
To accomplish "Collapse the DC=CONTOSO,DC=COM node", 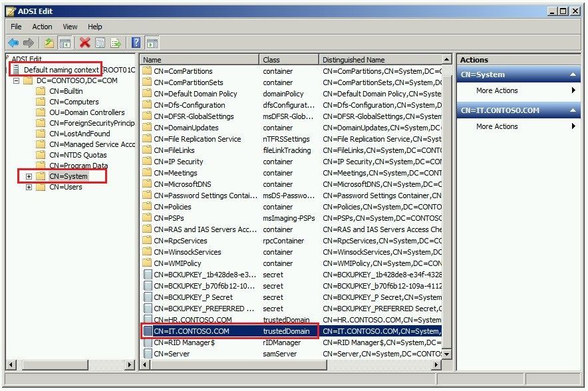I will pos(16,80).
